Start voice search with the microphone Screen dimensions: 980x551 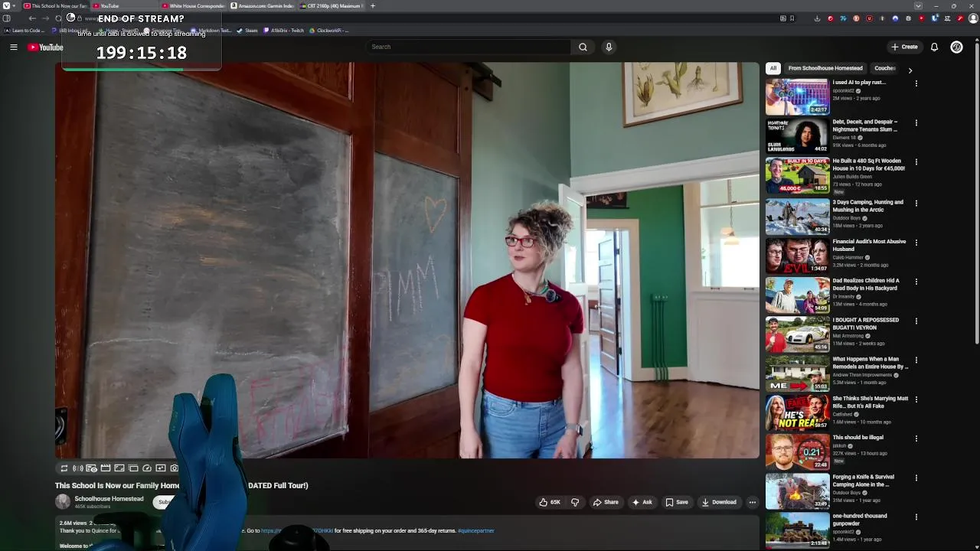(609, 47)
